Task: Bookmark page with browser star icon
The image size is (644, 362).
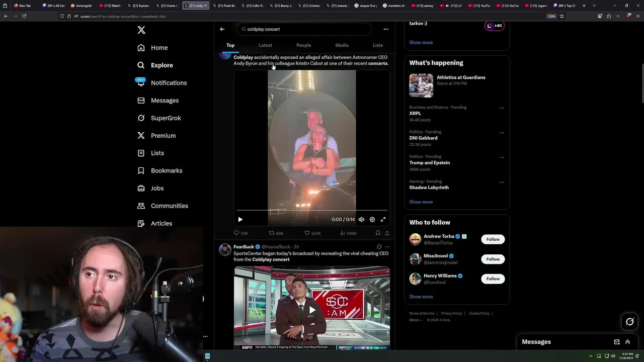Action: [x=561, y=16]
